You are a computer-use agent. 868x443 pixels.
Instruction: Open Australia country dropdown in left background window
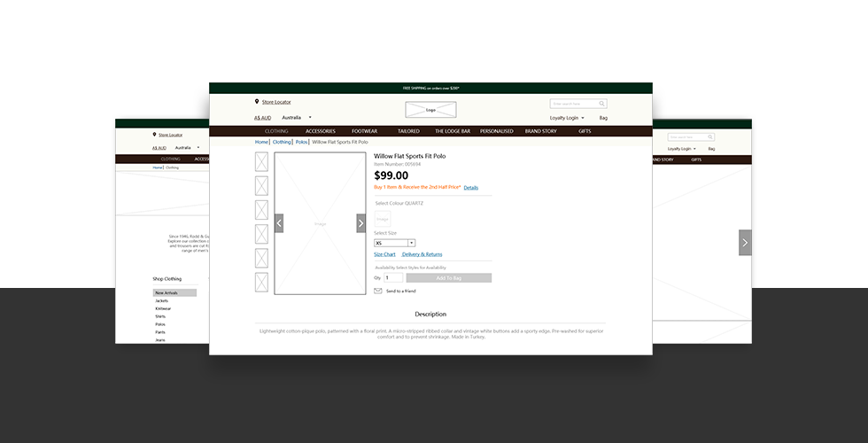tap(188, 148)
